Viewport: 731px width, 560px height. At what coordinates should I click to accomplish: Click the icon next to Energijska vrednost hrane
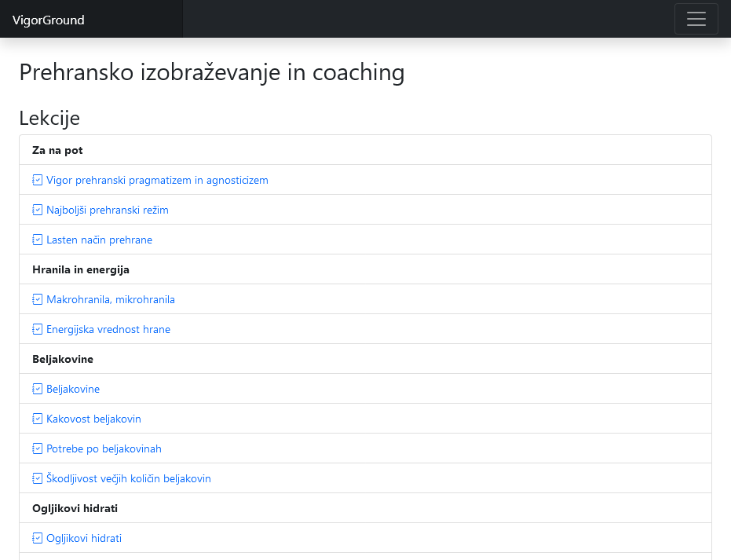(37, 329)
